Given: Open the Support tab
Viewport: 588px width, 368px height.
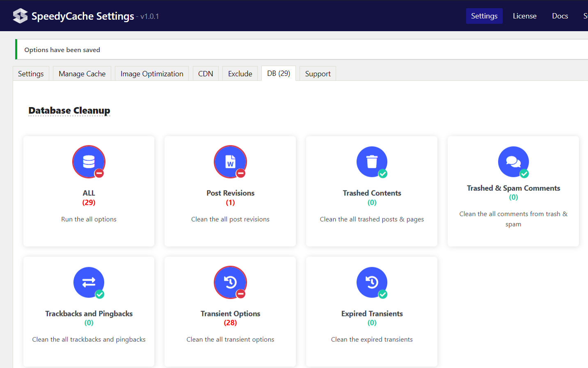Looking at the screenshot, I should tap(318, 73).
